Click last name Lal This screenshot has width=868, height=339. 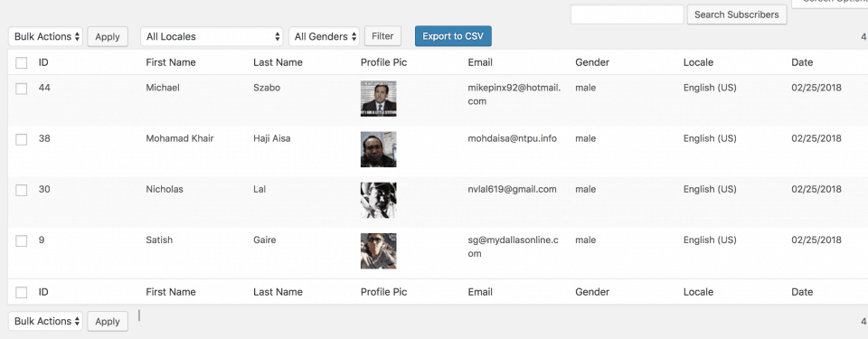pos(259,190)
